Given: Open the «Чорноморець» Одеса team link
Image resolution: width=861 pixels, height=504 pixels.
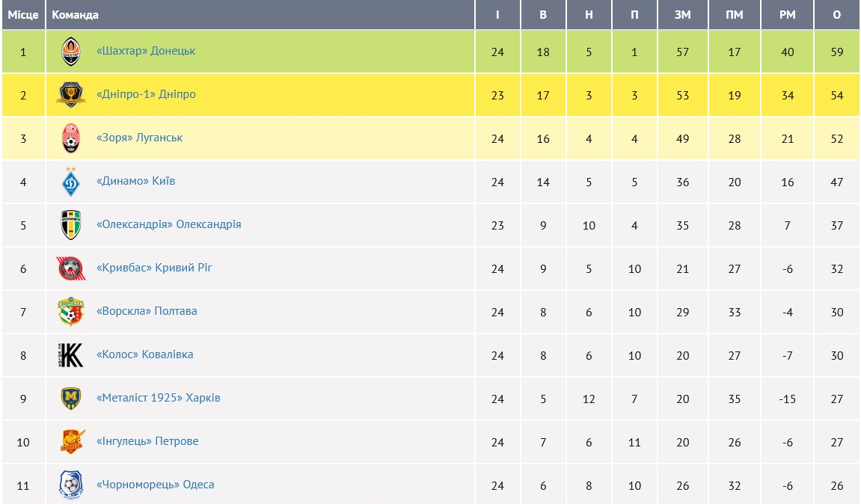Looking at the screenshot, I should (155, 485).
